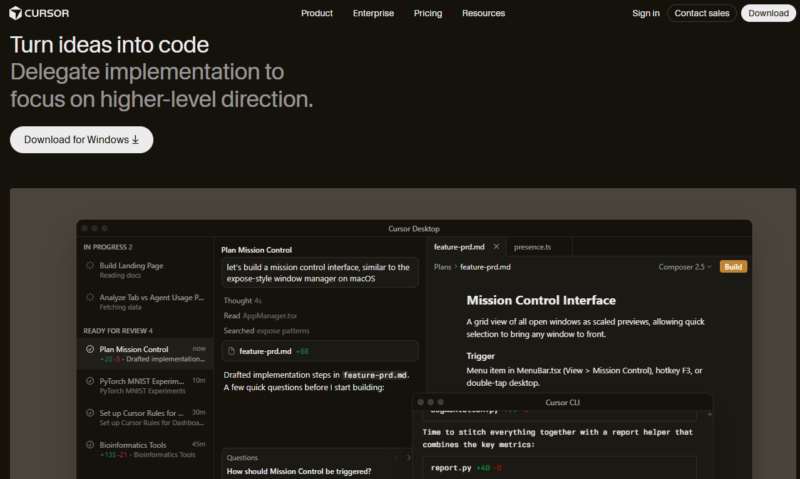Open PyTorch MNIST Experiments task
The image size is (800, 479).
pos(145,385)
